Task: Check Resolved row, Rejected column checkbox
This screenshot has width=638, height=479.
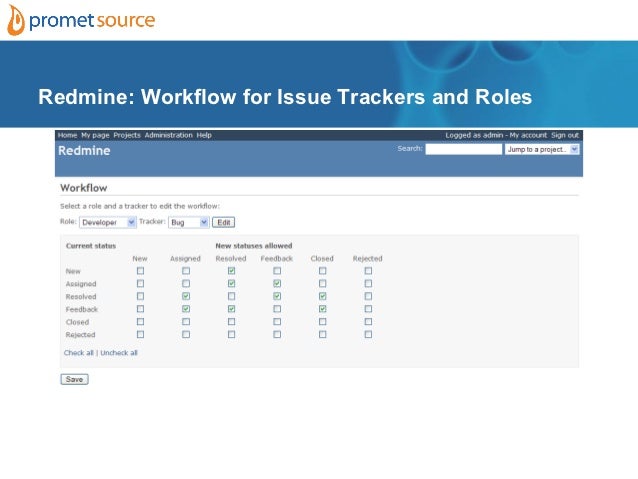Action: [x=368, y=296]
